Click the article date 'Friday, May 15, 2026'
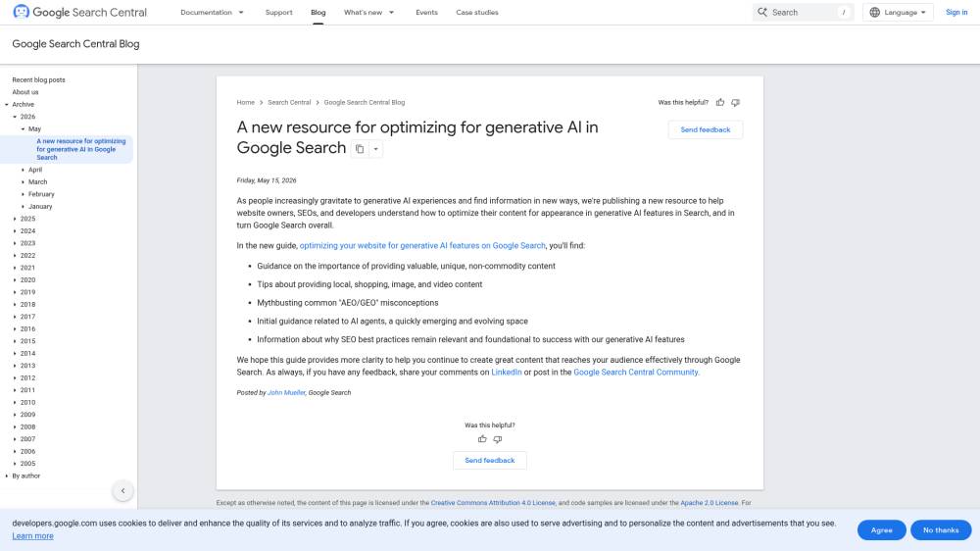Viewport: 980px width, 551px height. coord(267,180)
